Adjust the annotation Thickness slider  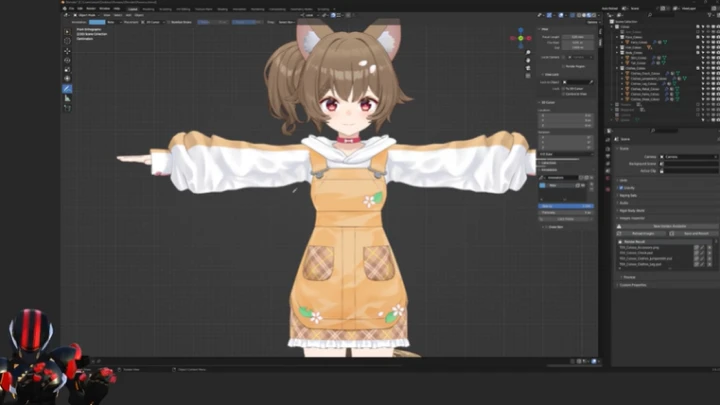tap(566, 213)
